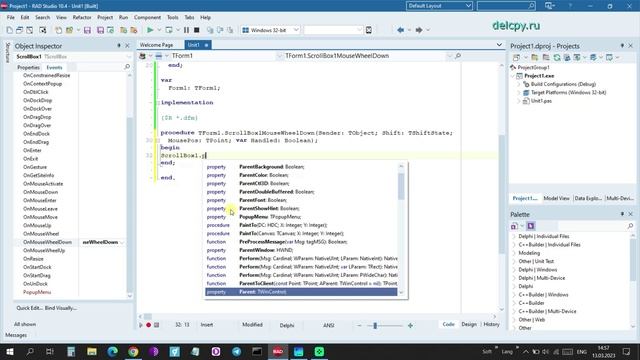The image size is (640, 360).
Task: Open File Explorer from taskbar
Action: [x=92, y=351]
